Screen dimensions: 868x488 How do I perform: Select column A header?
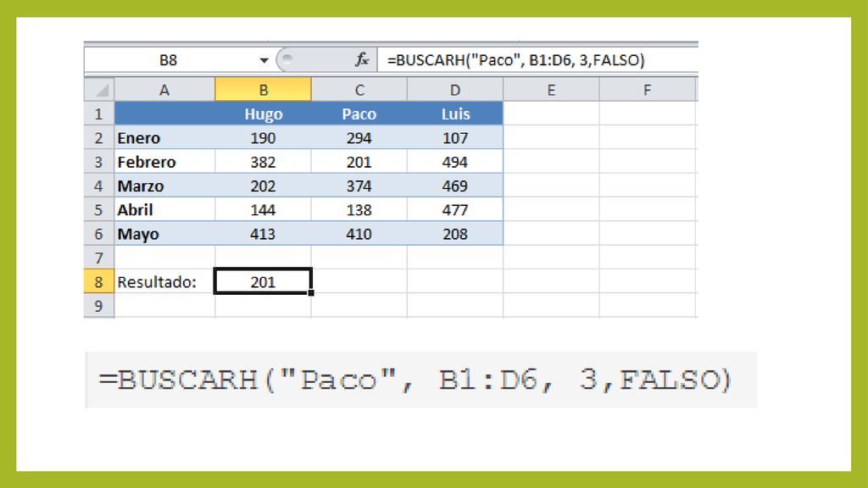[164, 90]
